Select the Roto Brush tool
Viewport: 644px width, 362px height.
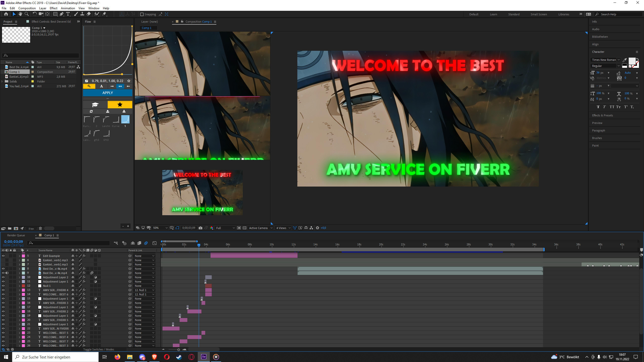(x=97, y=14)
